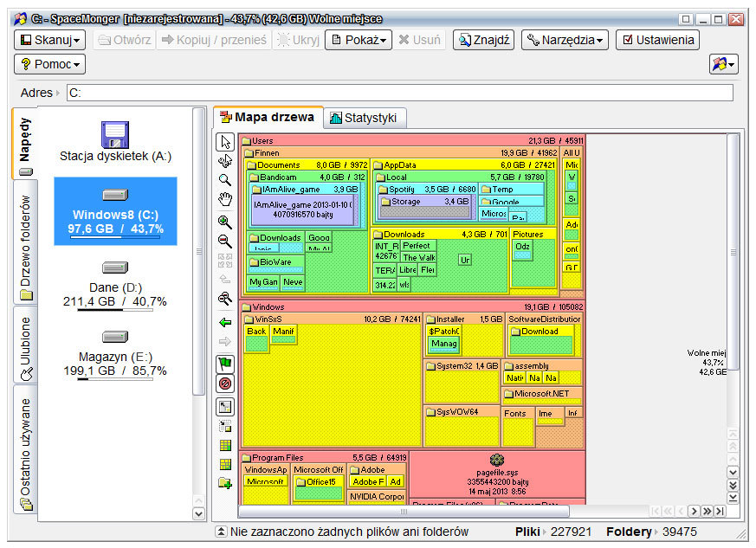Click the Program Files folder block
The width and height of the screenshot is (756, 548).
click(324, 457)
